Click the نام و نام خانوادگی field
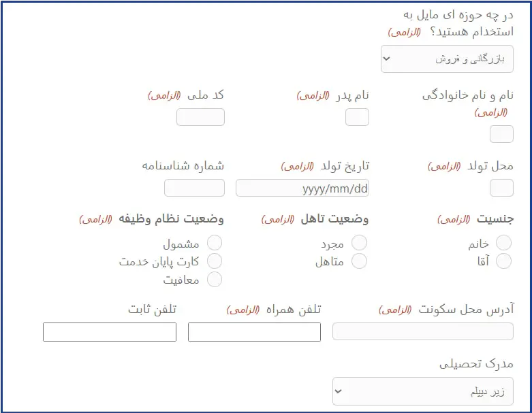The image size is (532, 413). coord(501,134)
